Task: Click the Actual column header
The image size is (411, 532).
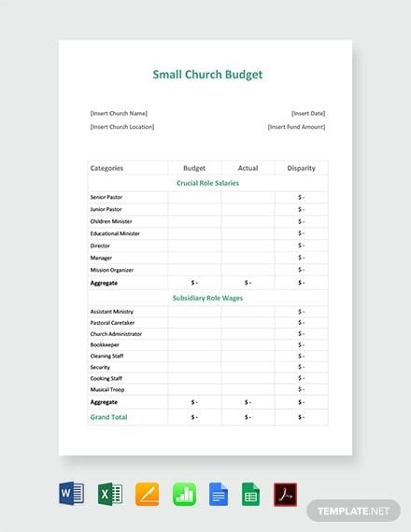Action: coord(248,168)
